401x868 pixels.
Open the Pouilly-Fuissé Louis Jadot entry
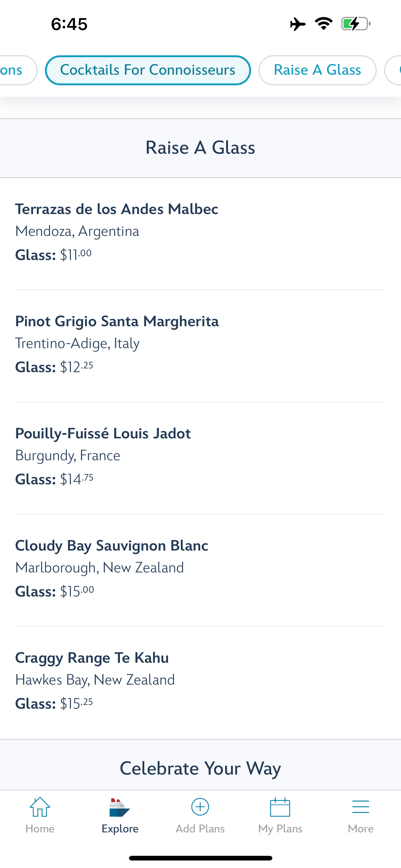pos(103,434)
